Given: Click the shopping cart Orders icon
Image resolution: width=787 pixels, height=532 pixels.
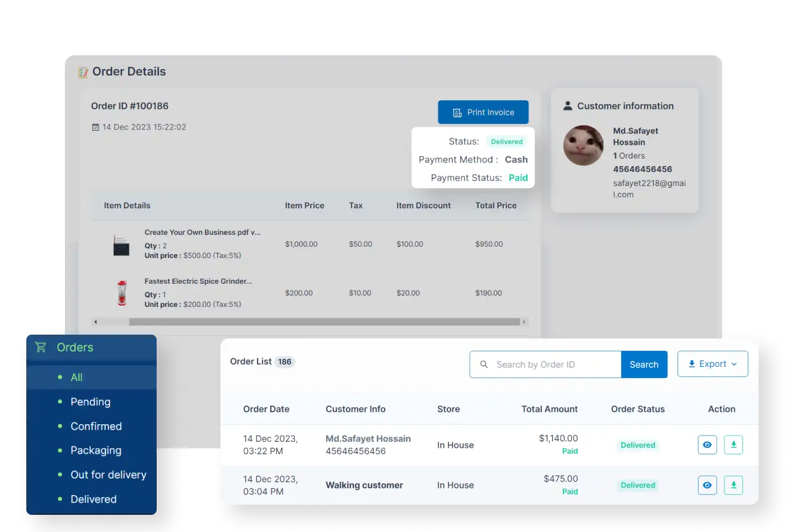Looking at the screenshot, I should (x=41, y=347).
